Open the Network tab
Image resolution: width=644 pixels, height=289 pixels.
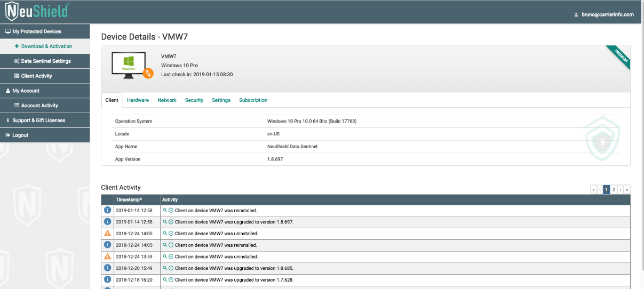pyautogui.click(x=167, y=100)
